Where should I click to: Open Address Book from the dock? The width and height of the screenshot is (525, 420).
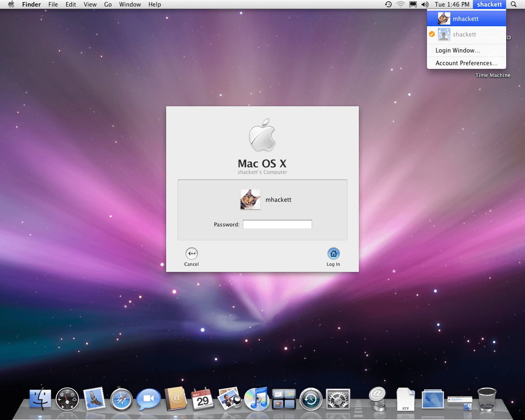[x=176, y=399]
